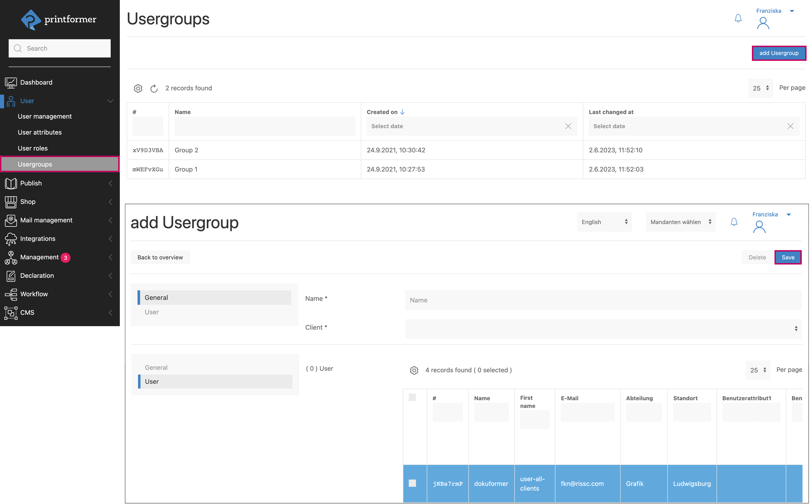Open User roles menu item

[33, 148]
